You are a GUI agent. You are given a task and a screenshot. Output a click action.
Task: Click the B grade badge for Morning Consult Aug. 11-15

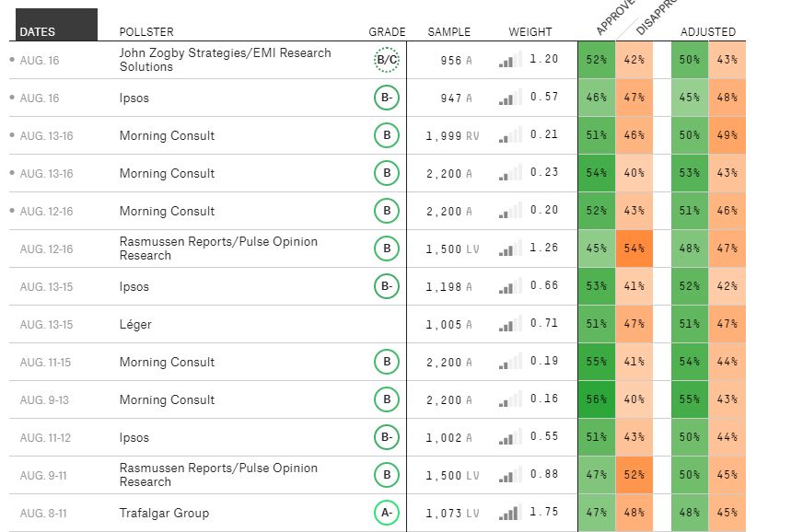click(387, 362)
